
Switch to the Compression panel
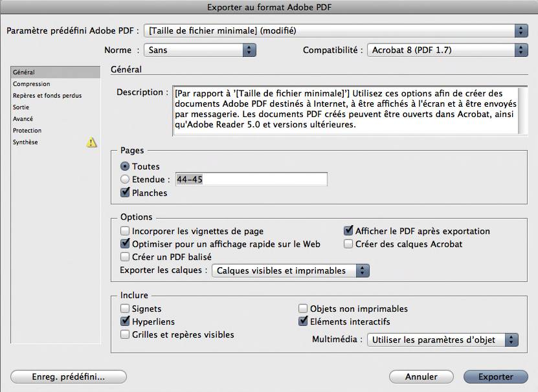[55, 84]
